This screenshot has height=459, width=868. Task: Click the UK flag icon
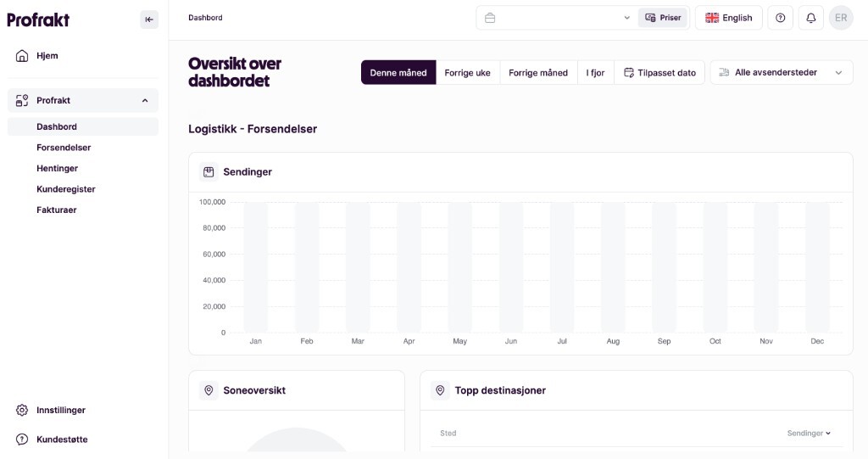(712, 18)
